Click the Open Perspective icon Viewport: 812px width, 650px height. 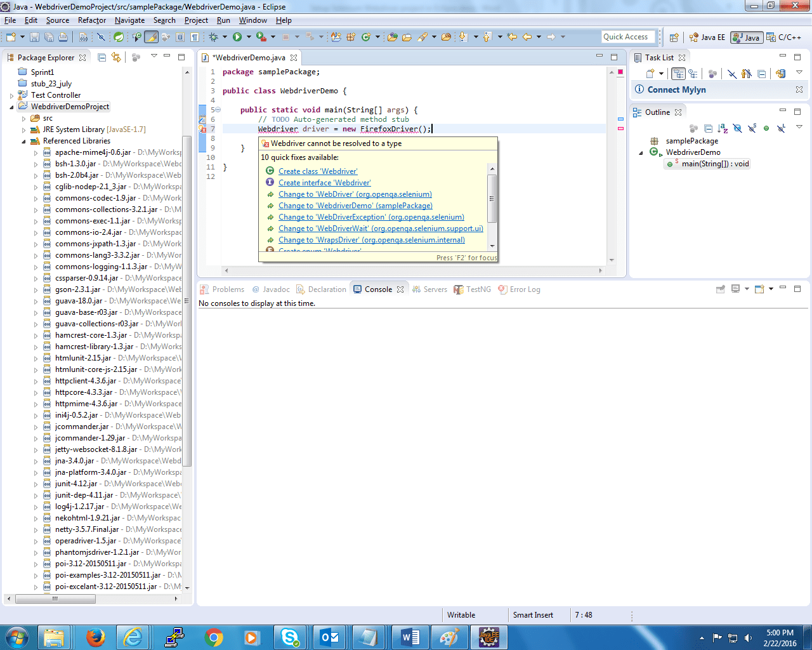[674, 37]
